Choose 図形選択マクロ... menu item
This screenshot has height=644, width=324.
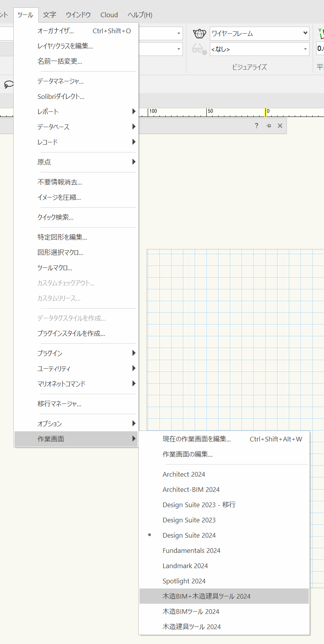pyautogui.click(x=76, y=252)
